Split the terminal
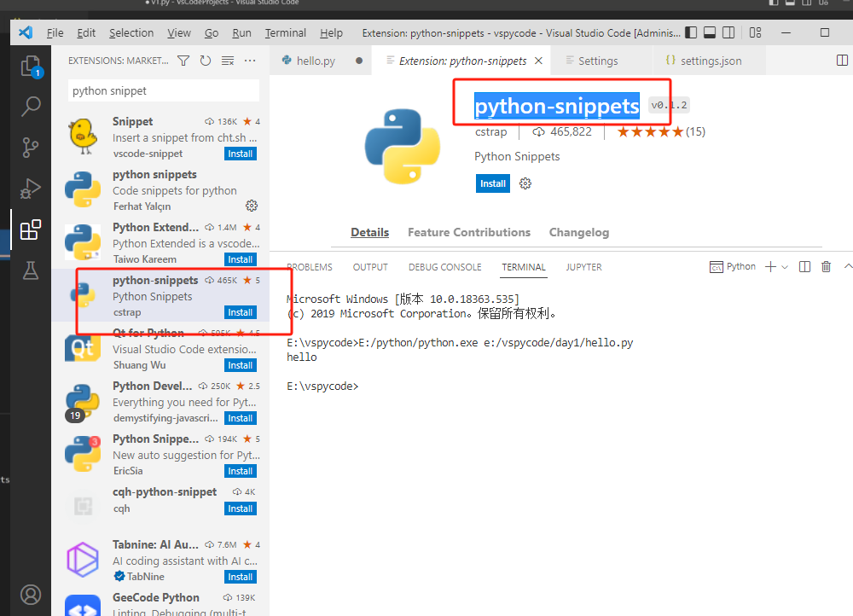 804,267
